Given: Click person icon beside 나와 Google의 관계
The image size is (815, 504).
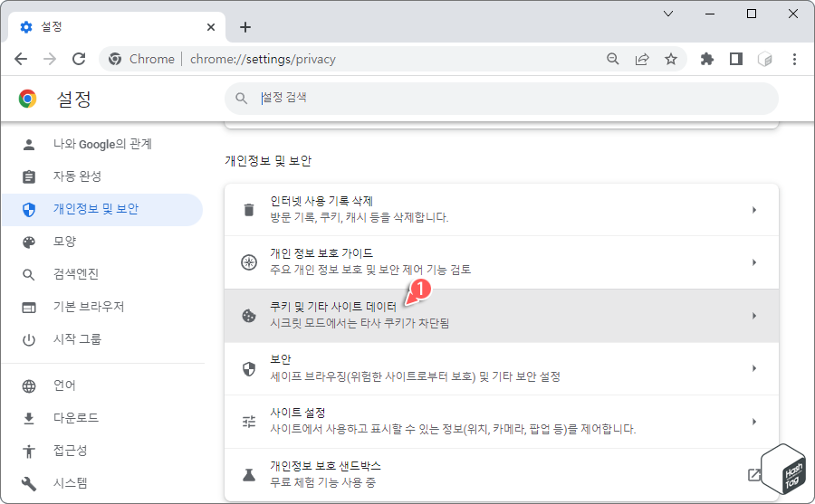Looking at the screenshot, I should 29,145.
